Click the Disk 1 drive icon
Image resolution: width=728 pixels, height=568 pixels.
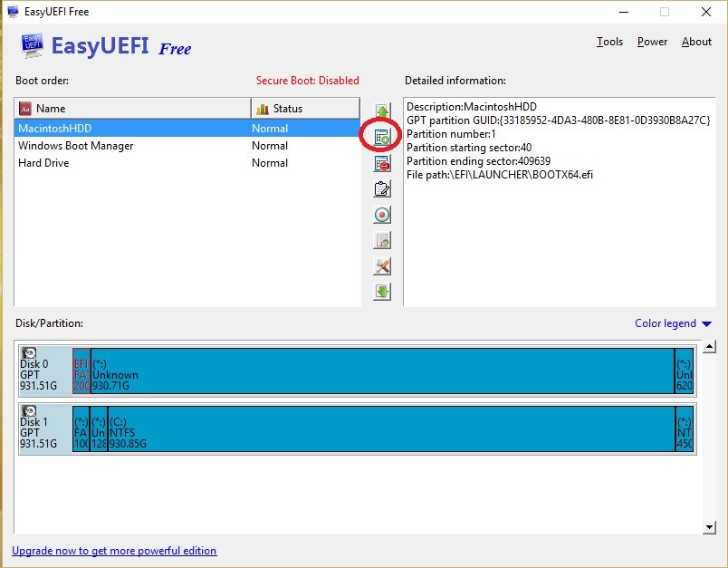tap(29, 411)
